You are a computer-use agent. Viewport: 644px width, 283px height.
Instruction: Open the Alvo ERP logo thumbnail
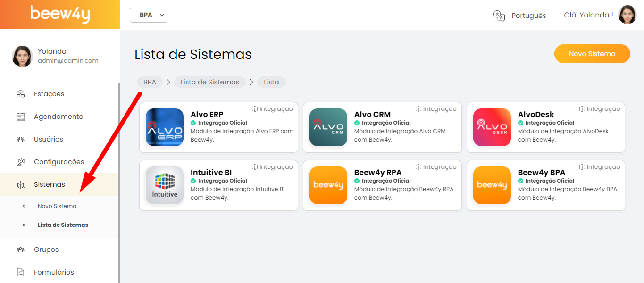(x=165, y=127)
